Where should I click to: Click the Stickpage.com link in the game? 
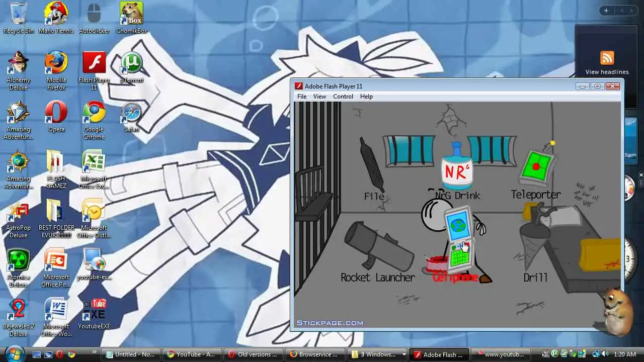pos(330,323)
